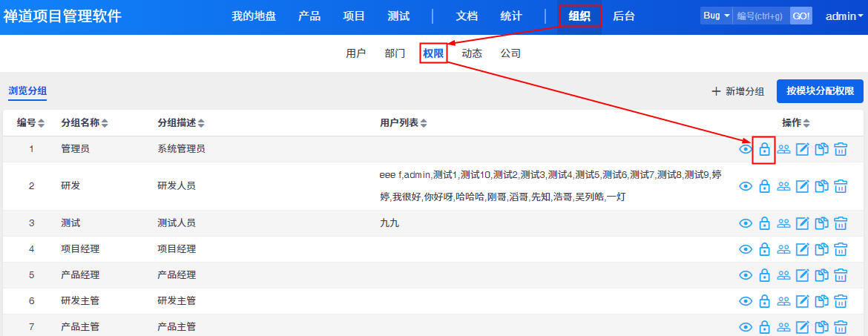Screen dimensions: 868x336
Task: Click the 禅道项目管理软件 title
Action: pos(62,16)
